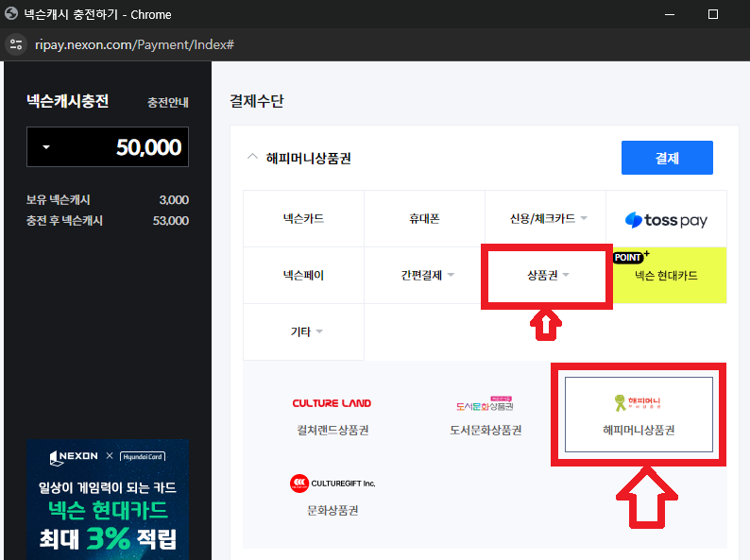Click the site info icon in address bar

click(x=16, y=44)
